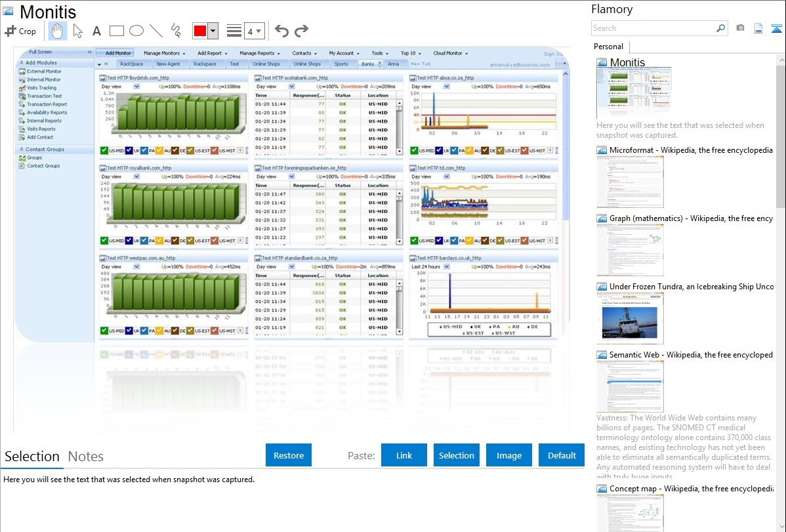Paste the Selection button
Screen dimensions: 786x532
click(456, 455)
